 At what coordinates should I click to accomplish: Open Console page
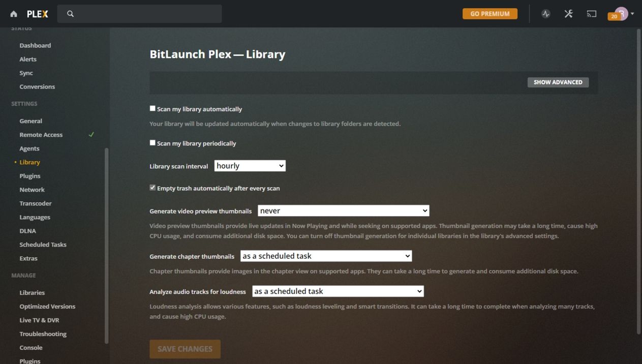click(x=31, y=348)
